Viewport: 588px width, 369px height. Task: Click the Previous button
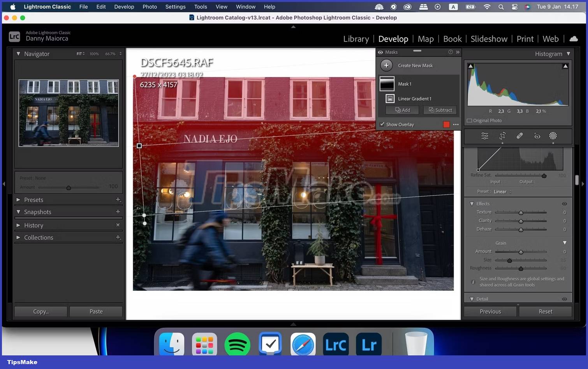(489, 311)
